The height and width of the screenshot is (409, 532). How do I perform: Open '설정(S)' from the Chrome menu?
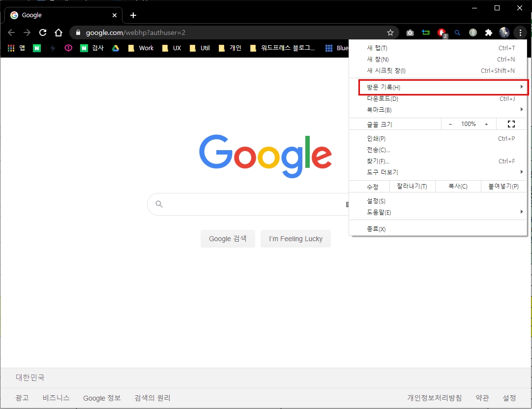[x=438, y=201]
